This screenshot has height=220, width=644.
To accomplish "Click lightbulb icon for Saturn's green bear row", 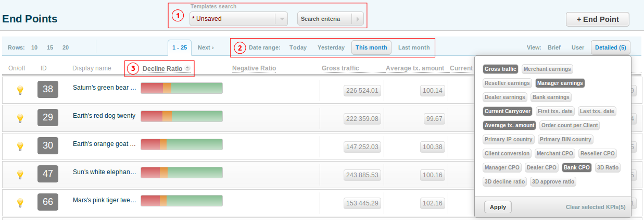I will [x=20, y=90].
